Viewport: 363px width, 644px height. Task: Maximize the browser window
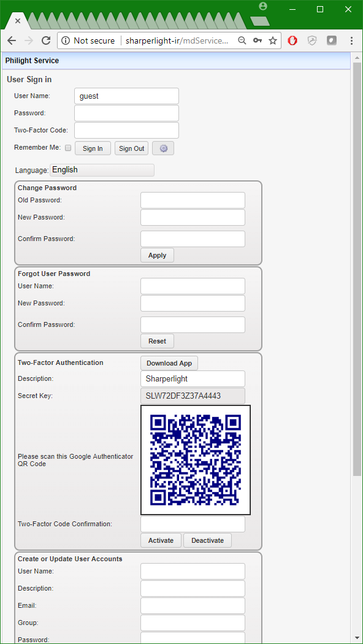tap(320, 9)
